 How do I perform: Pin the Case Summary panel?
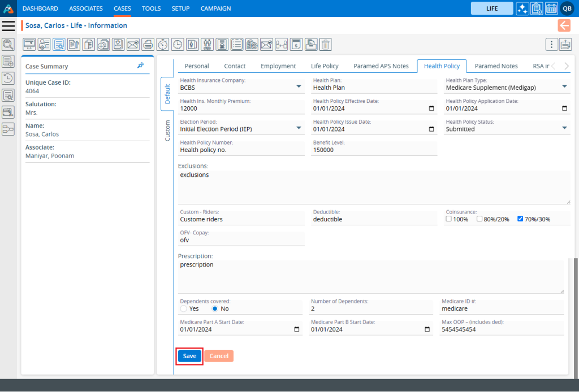(141, 66)
